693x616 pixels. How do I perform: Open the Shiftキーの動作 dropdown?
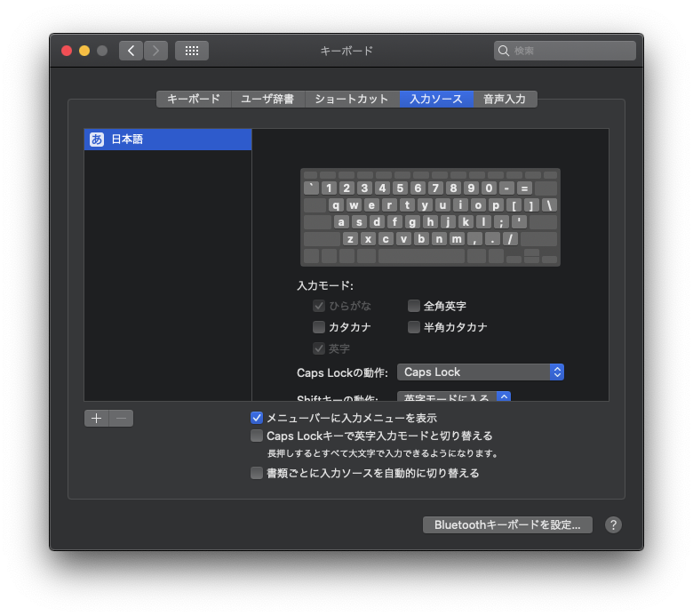tap(454, 396)
